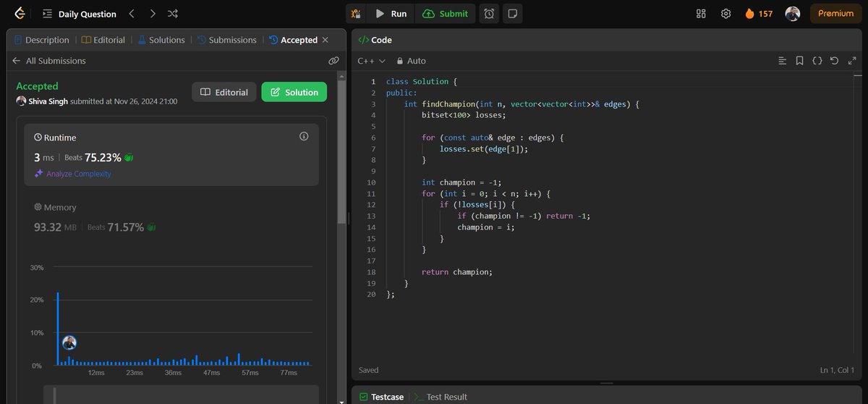Select the Accepted tab
868x404 pixels.
[x=293, y=40]
